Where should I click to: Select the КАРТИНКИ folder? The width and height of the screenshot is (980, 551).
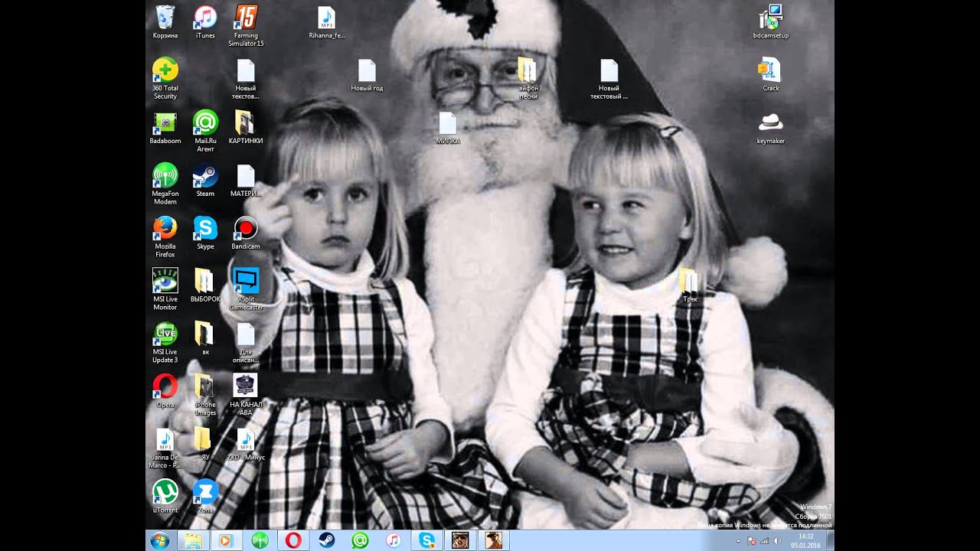(x=246, y=128)
